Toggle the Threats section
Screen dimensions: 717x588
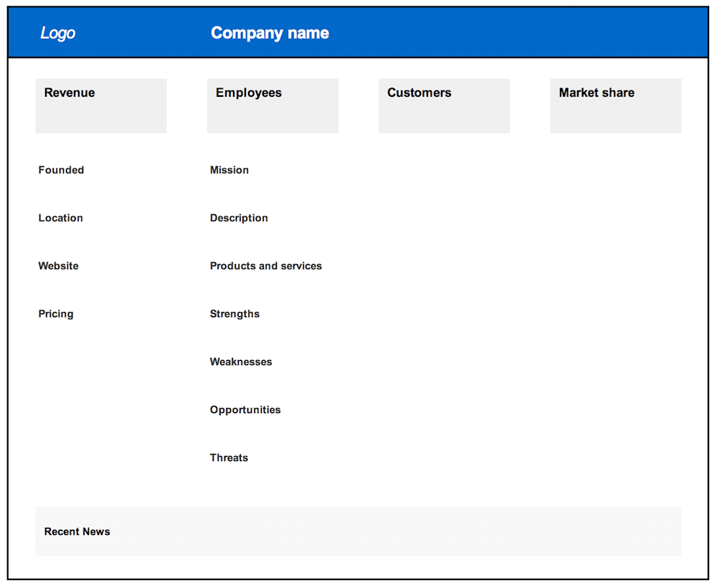[229, 457]
